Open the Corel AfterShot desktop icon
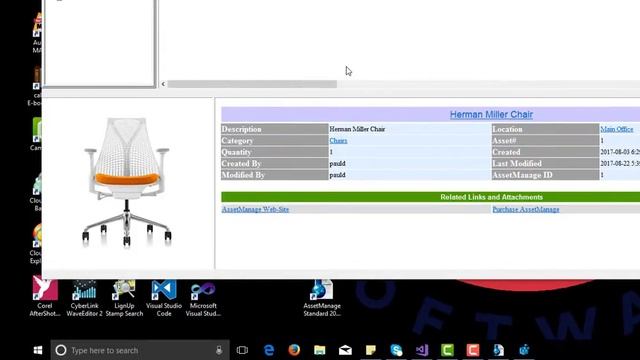 click(x=45, y=297)
